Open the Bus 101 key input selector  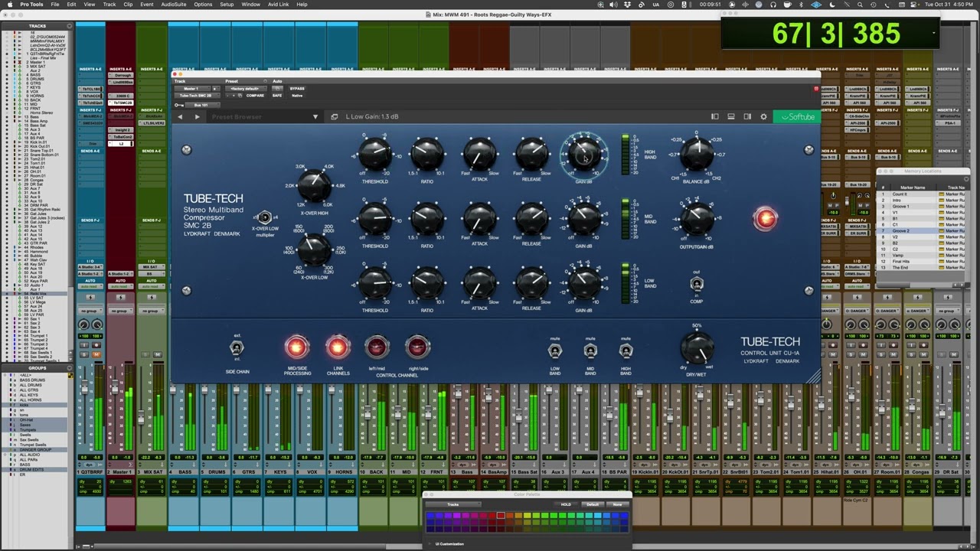point(203,105)
